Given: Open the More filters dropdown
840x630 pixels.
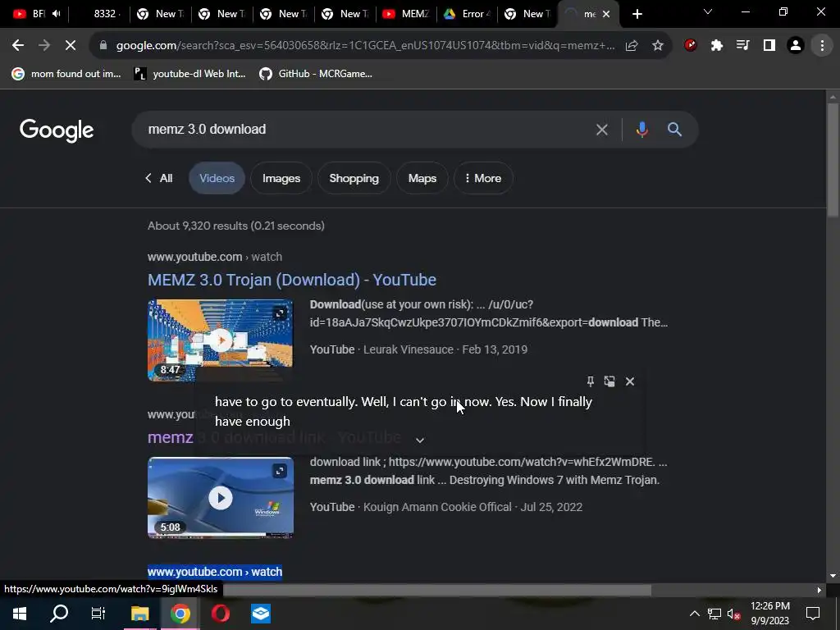Looking at the screenshot, I should [483, 178].
